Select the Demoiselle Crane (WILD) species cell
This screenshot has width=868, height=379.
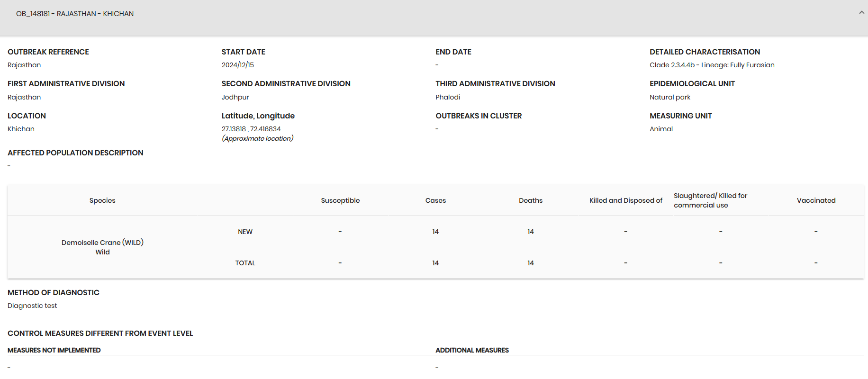tap(102, 247)
